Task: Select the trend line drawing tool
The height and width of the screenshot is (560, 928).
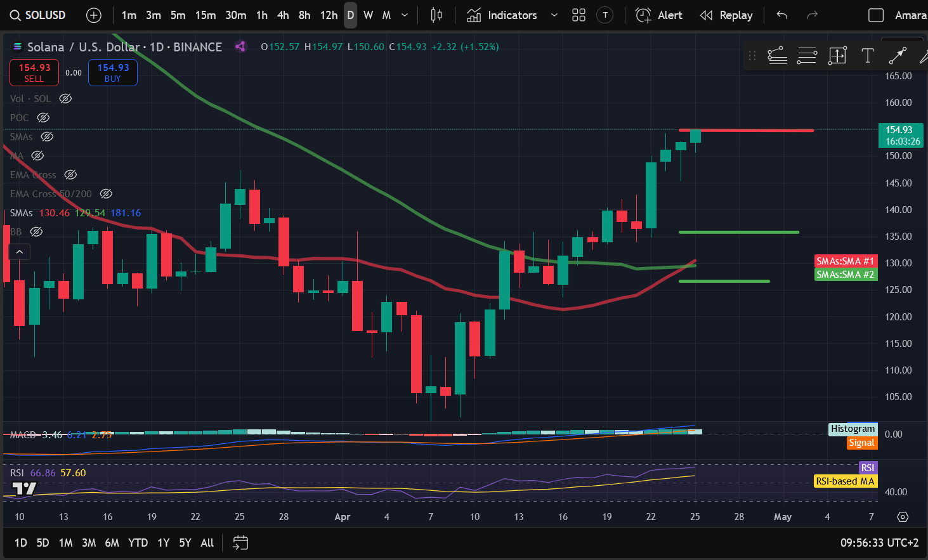Action: 897,56
